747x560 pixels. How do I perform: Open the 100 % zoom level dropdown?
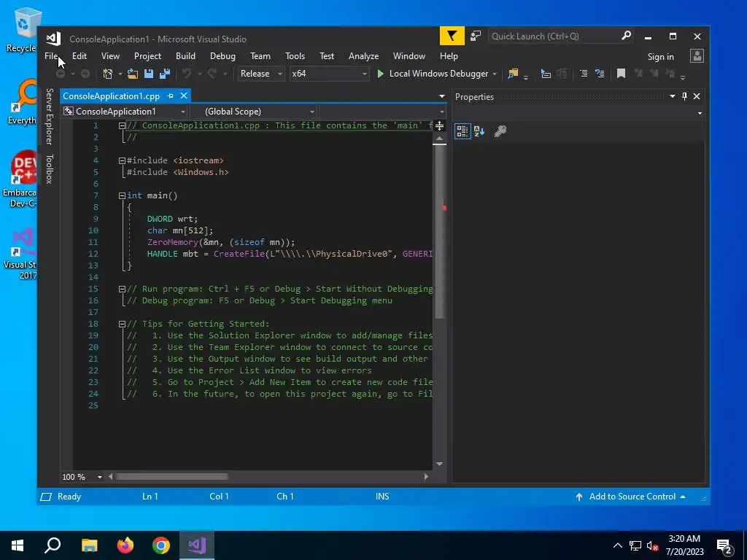[x=99, y=477]
